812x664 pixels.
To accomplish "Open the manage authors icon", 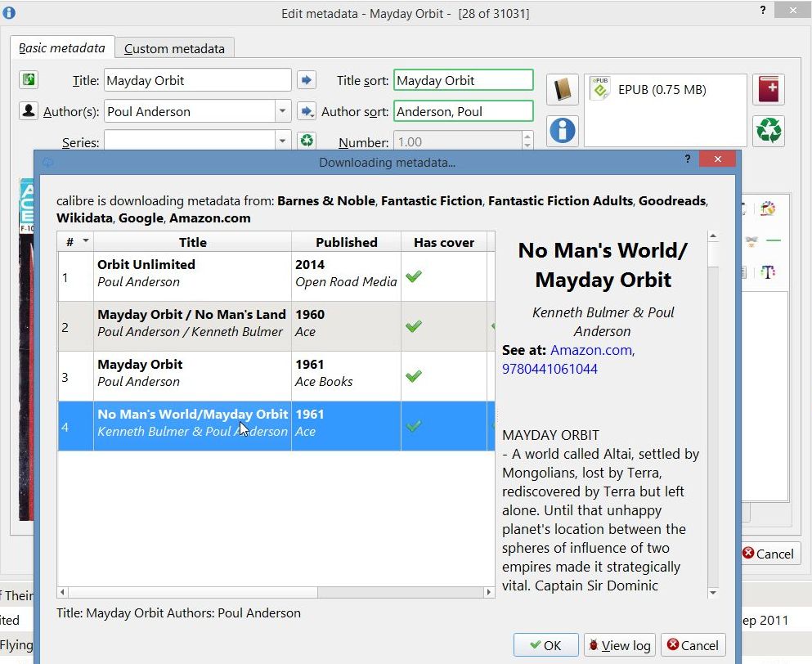I will tap(29, 110).
